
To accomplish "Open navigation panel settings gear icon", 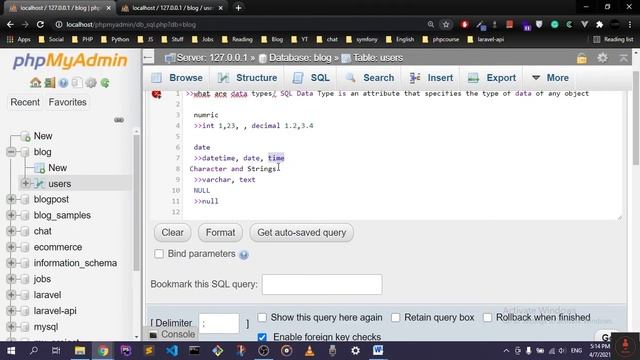I will [x=91, y=83].
